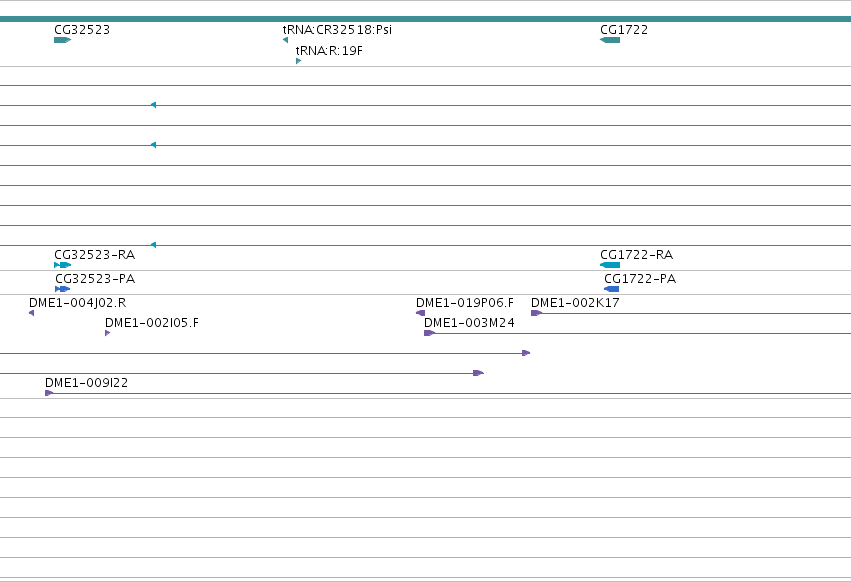Click the CG32523 gene label
Viewport: 851px width, 582px height.
tap(82, 29)
